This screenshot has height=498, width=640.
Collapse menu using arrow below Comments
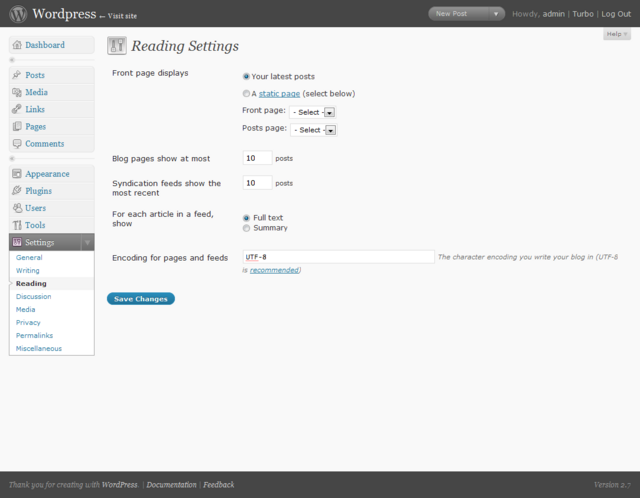tap(12, 158)
